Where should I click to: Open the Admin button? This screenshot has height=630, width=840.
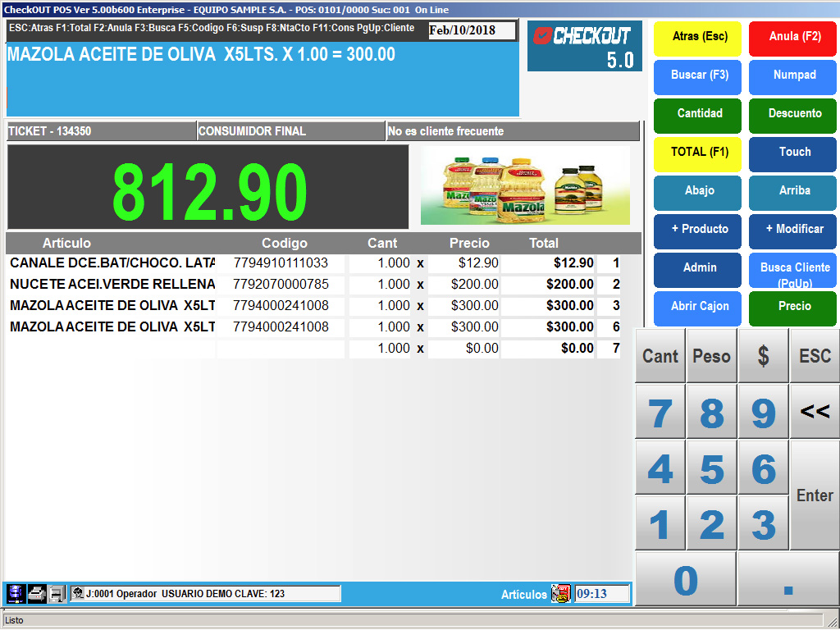(x=697, y=270)
